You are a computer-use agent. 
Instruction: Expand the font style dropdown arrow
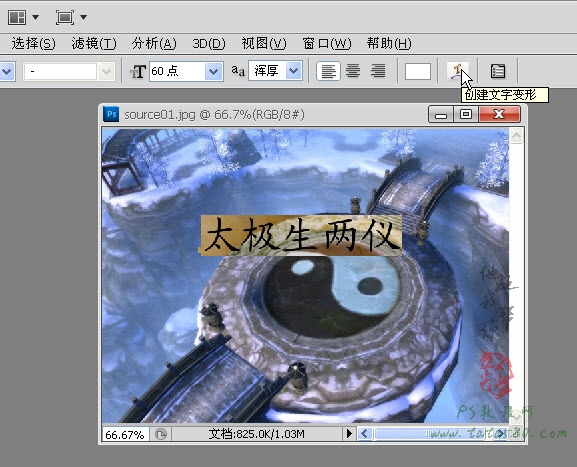click(x=106, y=71)
